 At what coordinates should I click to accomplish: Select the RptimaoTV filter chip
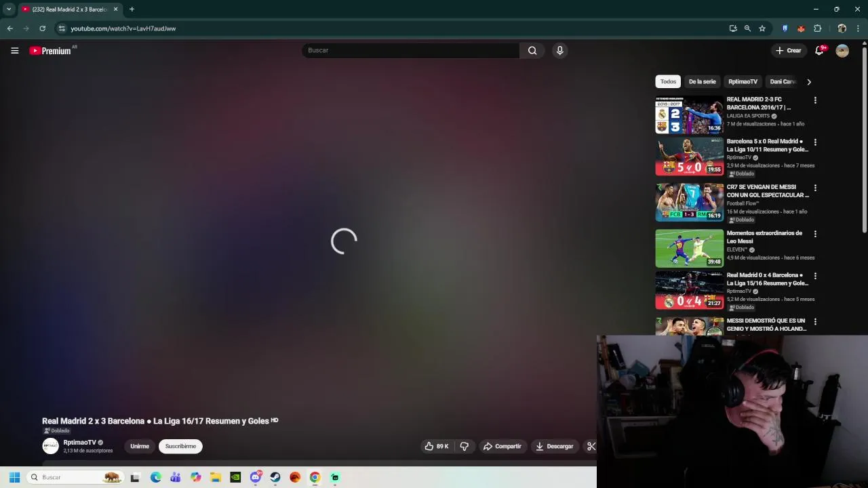pyautogui.click(x=743, y=81)
